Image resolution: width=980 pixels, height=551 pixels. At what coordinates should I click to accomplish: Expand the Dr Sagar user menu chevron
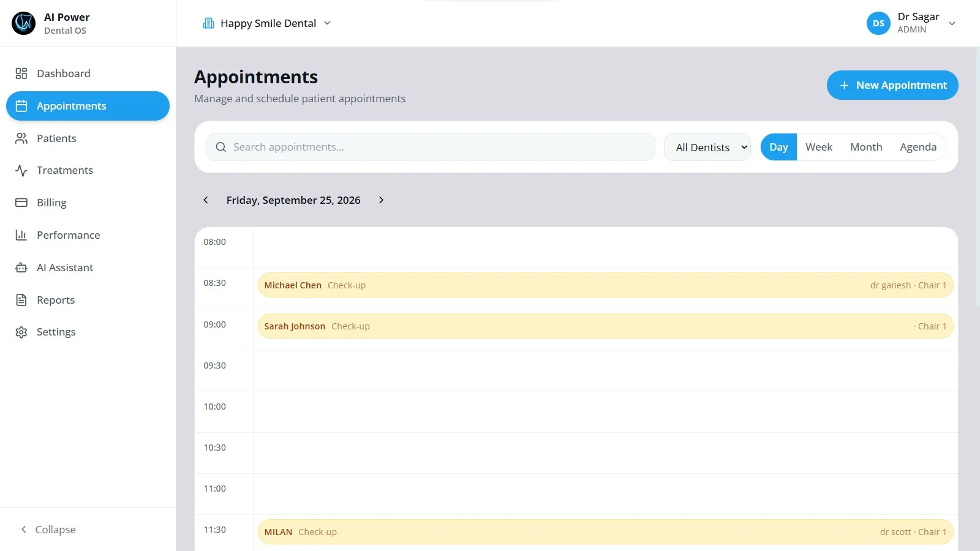(x=952, y=24)
